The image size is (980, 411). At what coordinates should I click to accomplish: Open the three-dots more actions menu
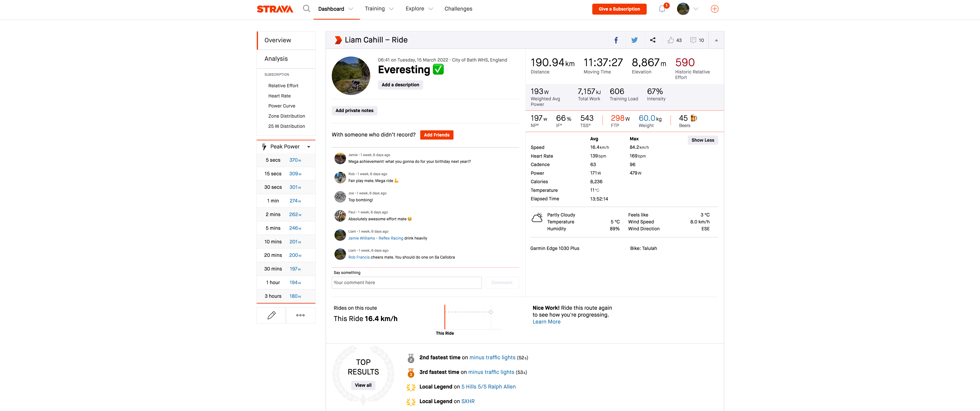pyautogui.click(x=300, y=315)
